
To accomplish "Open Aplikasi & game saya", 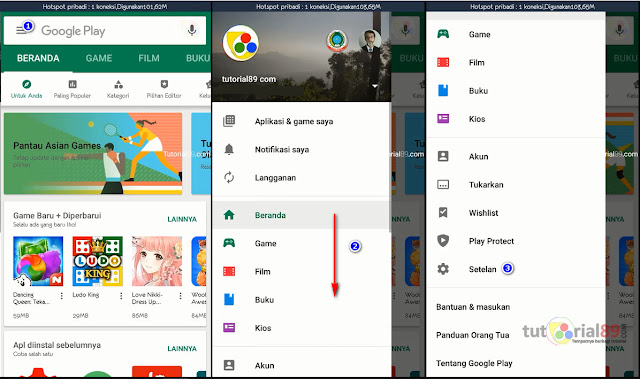I will [301, 121].
